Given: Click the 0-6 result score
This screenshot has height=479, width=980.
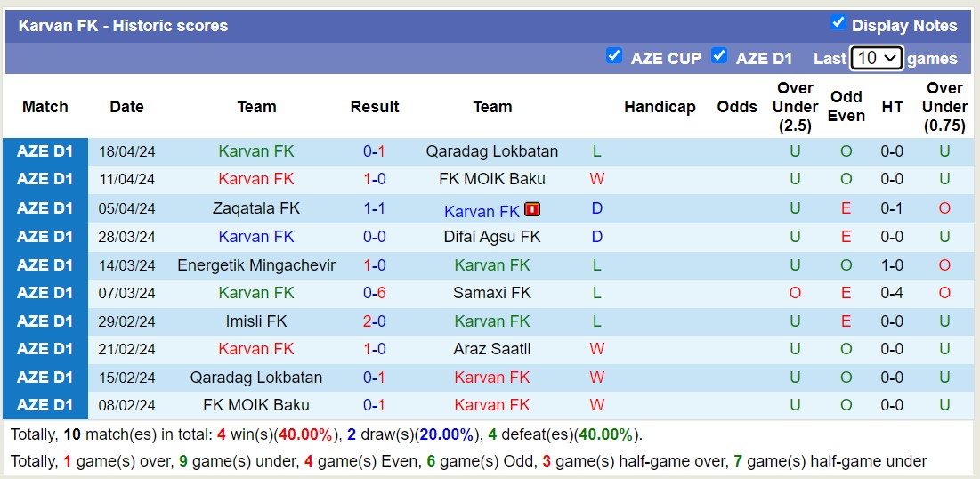Looking at the screenshot, I should pyautogui.click(x=374, y=293).
